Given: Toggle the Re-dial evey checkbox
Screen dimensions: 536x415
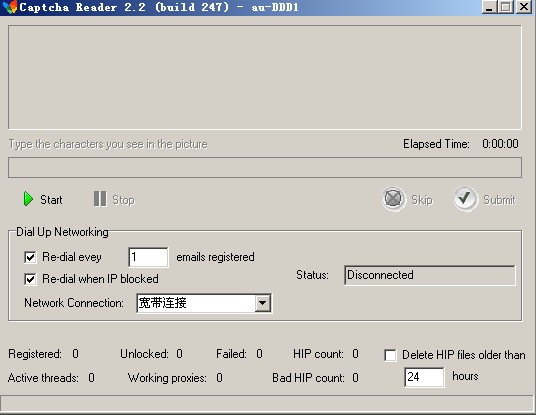Looking at the screenshot, I should tap(30, 257).
